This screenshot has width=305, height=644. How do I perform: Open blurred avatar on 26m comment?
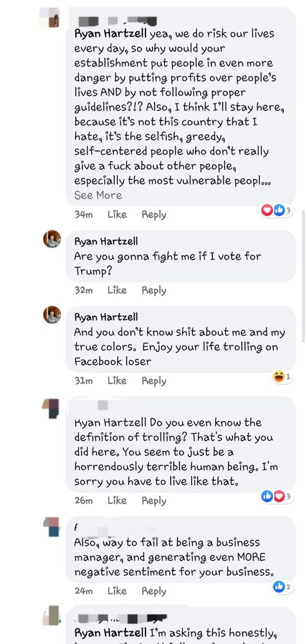51,408
